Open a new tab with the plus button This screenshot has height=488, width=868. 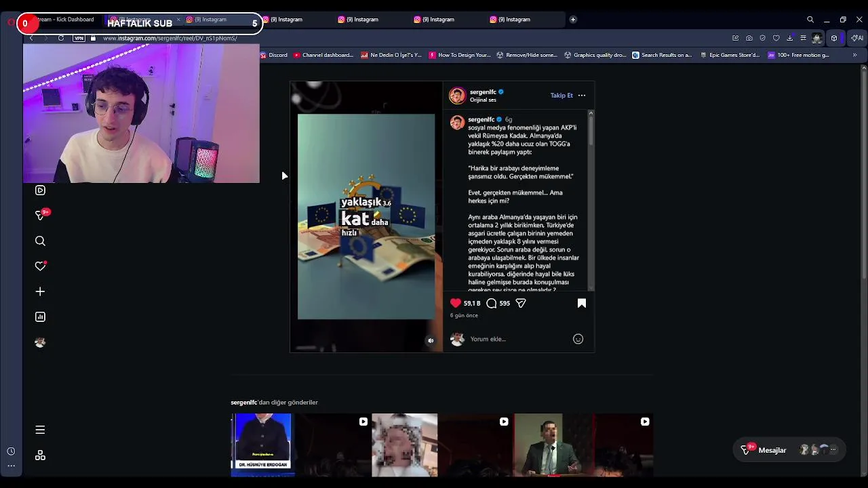573,20
